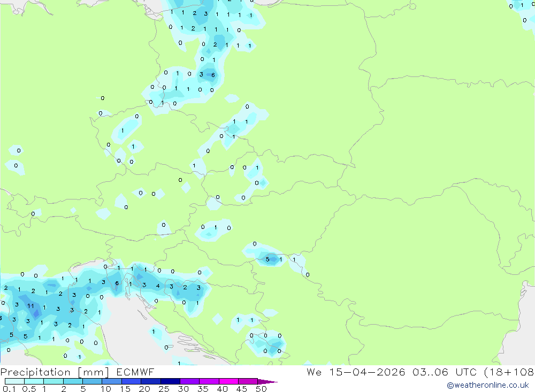Click the legend swatch between 0.1 and 0.5
The image size is (535, 392).
click(14, 381)
